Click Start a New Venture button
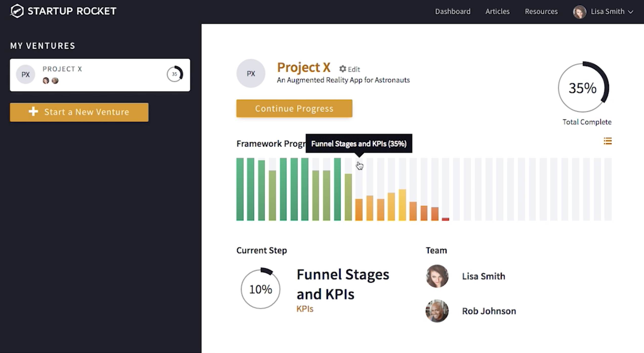644x353 pixels. click(79, 112)
